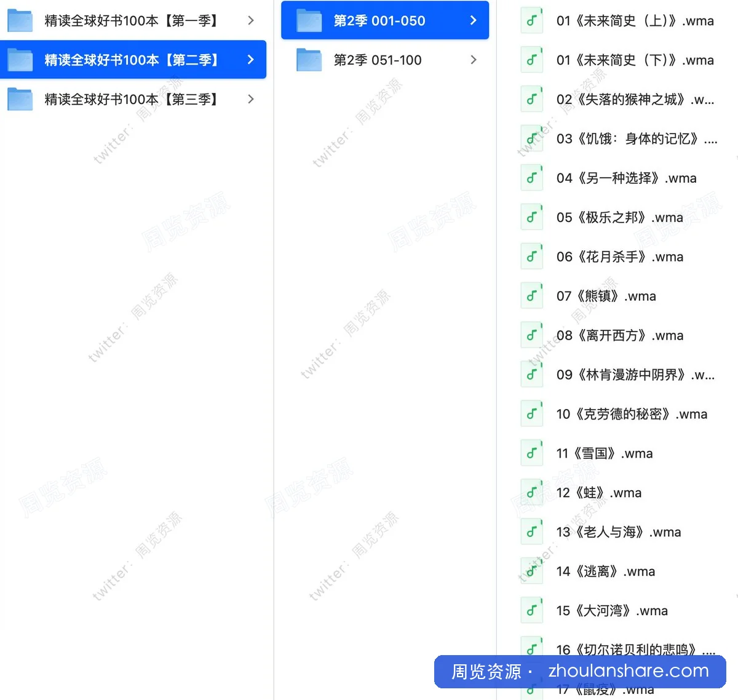The height and width of the screenshot is (700, 738).
Task: Click audio icon of 02《失落的猴神之城》
Action: [x=531, y=99]
